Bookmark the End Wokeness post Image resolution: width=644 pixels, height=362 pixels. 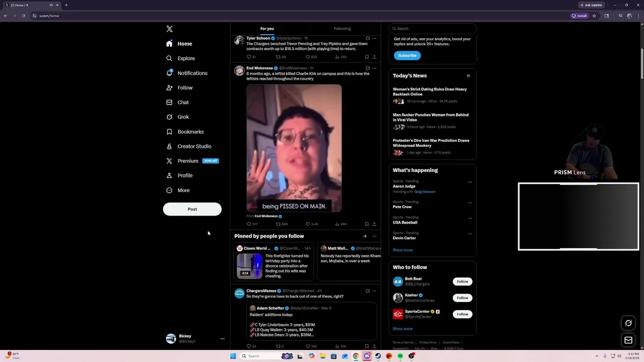point(367,224)
